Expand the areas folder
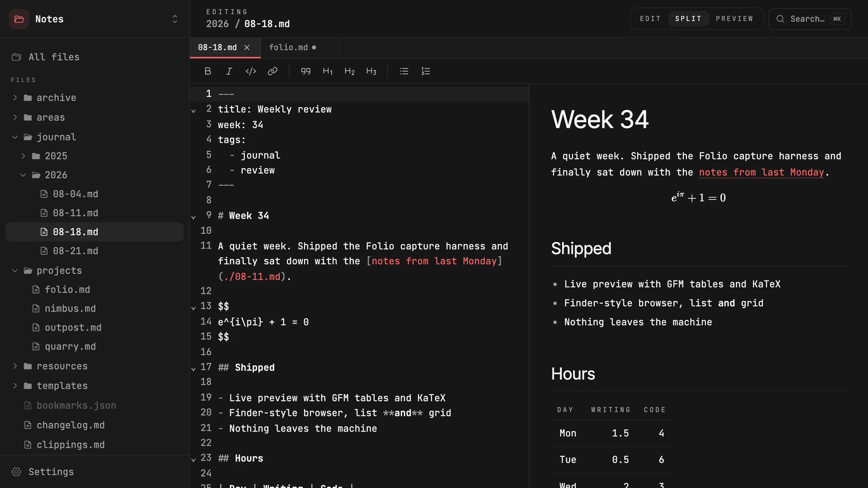This screenshot has height=488, width=868. pyautogui.click(x=15, y=117)
